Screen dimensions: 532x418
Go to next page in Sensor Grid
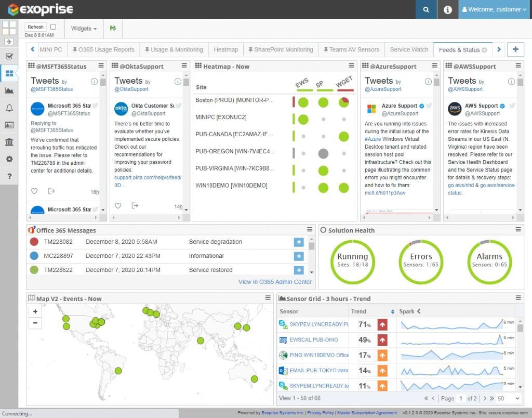point(485,398)
